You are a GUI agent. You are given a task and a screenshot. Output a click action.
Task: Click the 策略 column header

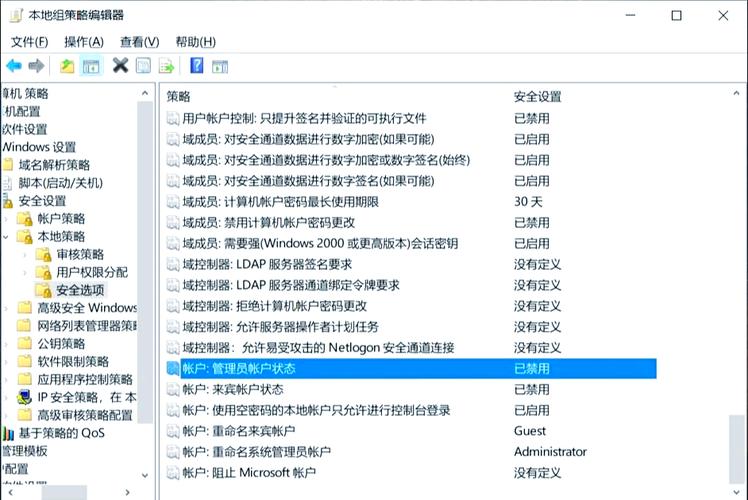178,96
